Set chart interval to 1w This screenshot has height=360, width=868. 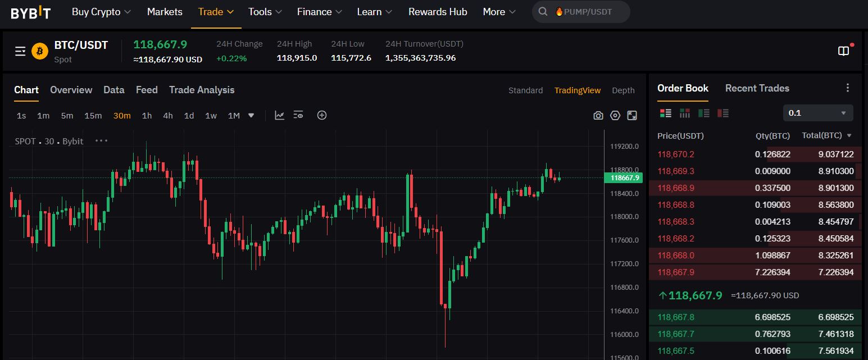(x=211, y=116)
